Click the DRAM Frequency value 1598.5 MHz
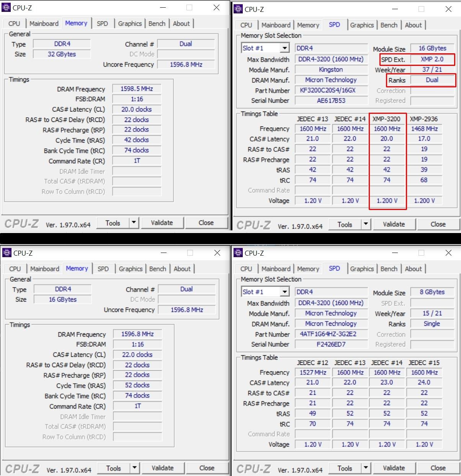Screen dimensions: 461x476 [137, 89]
